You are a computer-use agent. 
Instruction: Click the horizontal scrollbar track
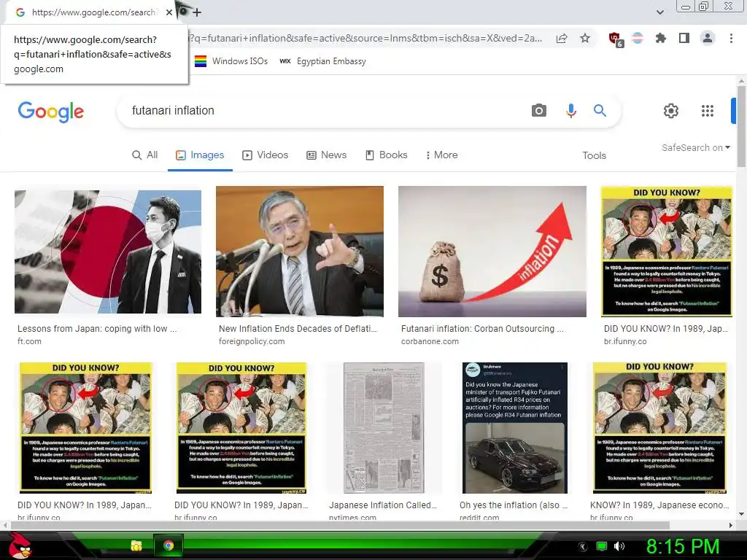pos(340,525)
